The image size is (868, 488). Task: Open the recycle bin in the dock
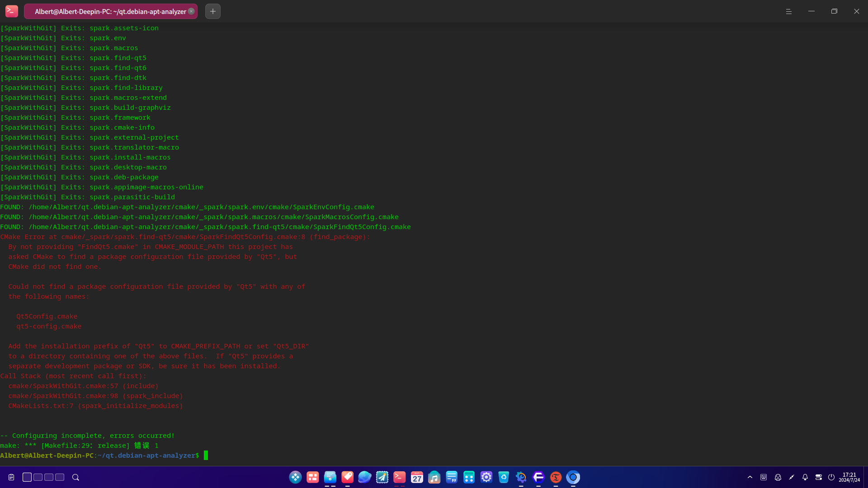click(x=504, y=477)
